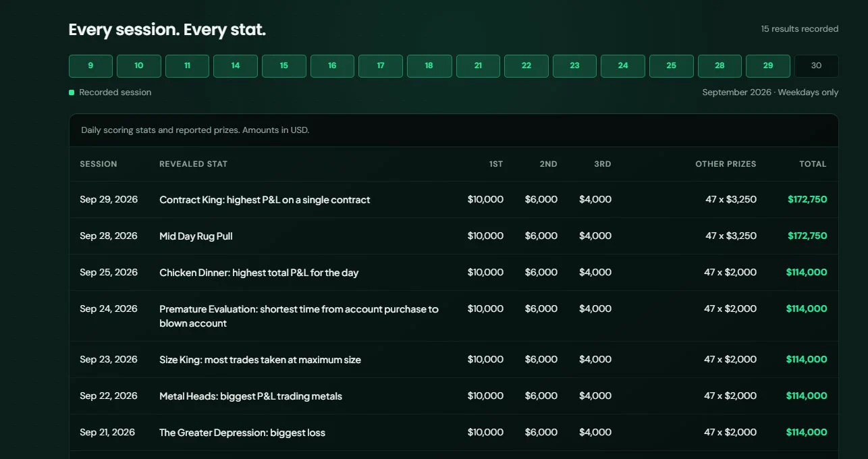Click $114,000 total for Sep 23
The height and width of the screenshot is (459, 868).
coord(807,360)
